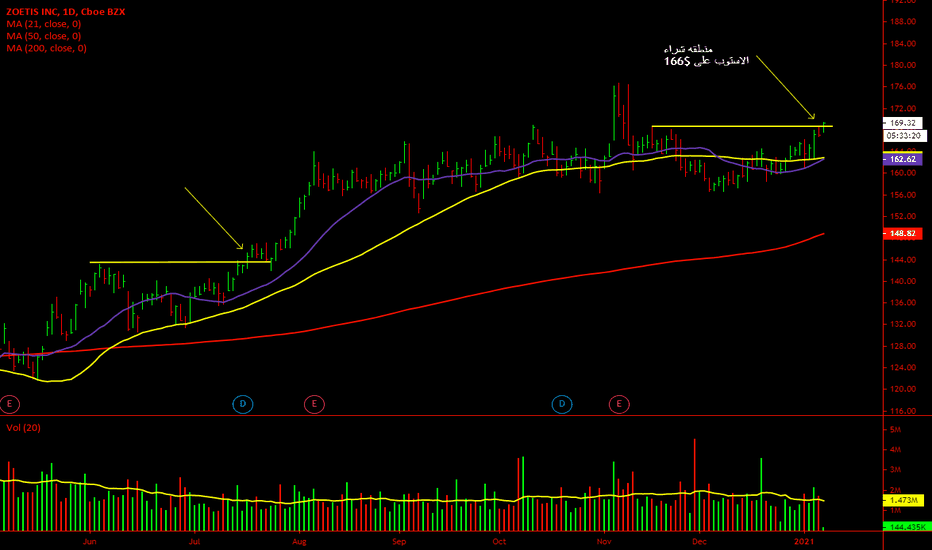Click the 160.00 price scale value

tap(903, 173)
